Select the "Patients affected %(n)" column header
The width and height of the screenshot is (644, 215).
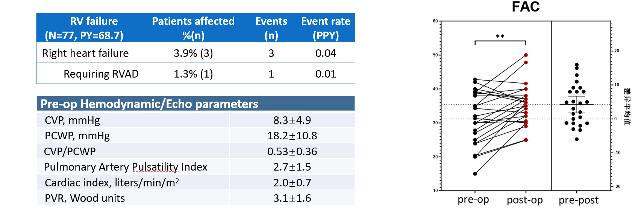tap(193, 28)
